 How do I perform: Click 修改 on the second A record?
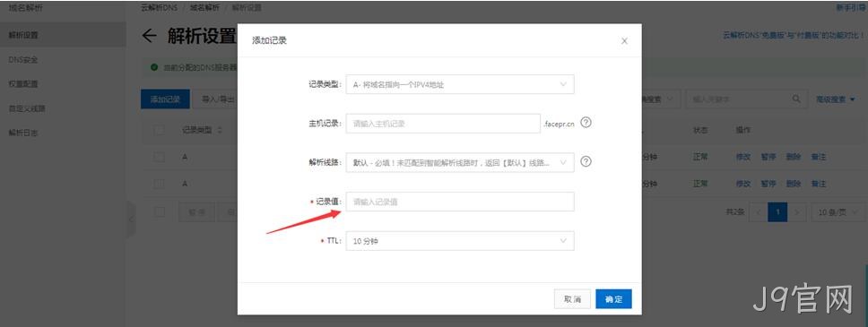(742, 184)
